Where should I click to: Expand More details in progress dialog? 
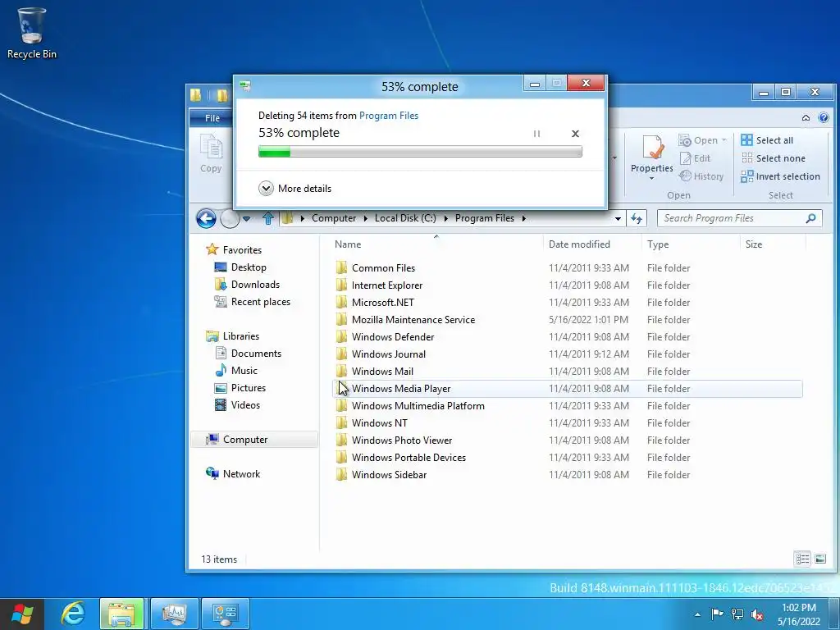pyautogui.click(x=295, y=188)
